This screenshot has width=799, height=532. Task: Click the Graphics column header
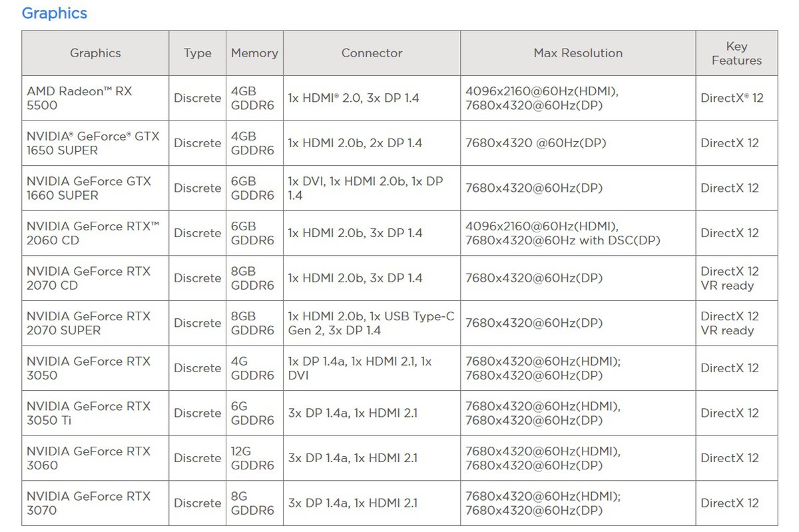(95, 53)
